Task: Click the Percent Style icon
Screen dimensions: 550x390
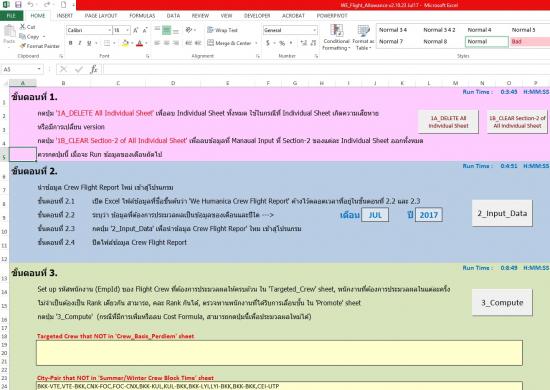Action: pyautogui.click(x=282, y=43)
